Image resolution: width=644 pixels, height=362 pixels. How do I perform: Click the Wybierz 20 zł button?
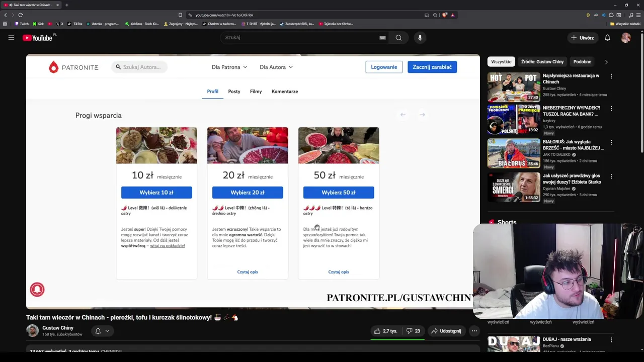click(248, 193)
